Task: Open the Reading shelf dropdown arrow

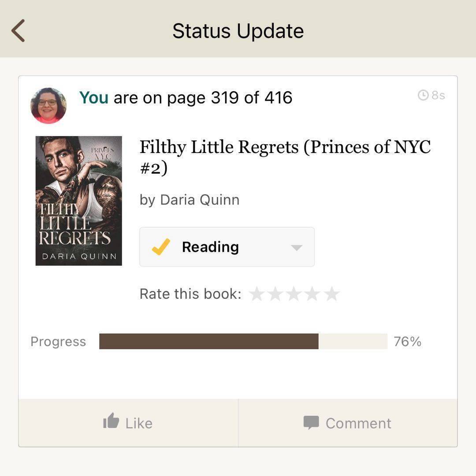Action: [297, 247]
